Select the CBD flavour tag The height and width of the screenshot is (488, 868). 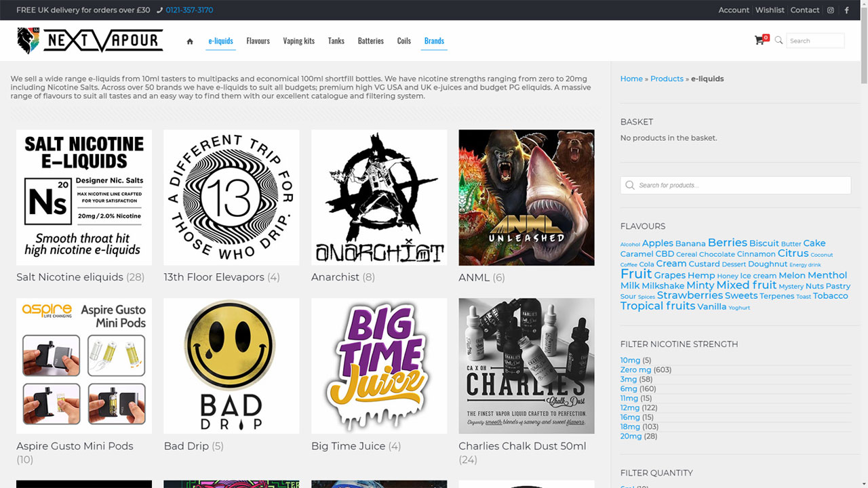pyautogui.click(x=665, y=254)
